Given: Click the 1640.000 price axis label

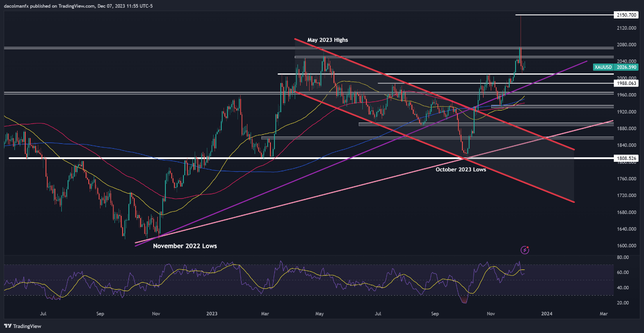Looking at the screenshot, I should (x=626, y=229).
